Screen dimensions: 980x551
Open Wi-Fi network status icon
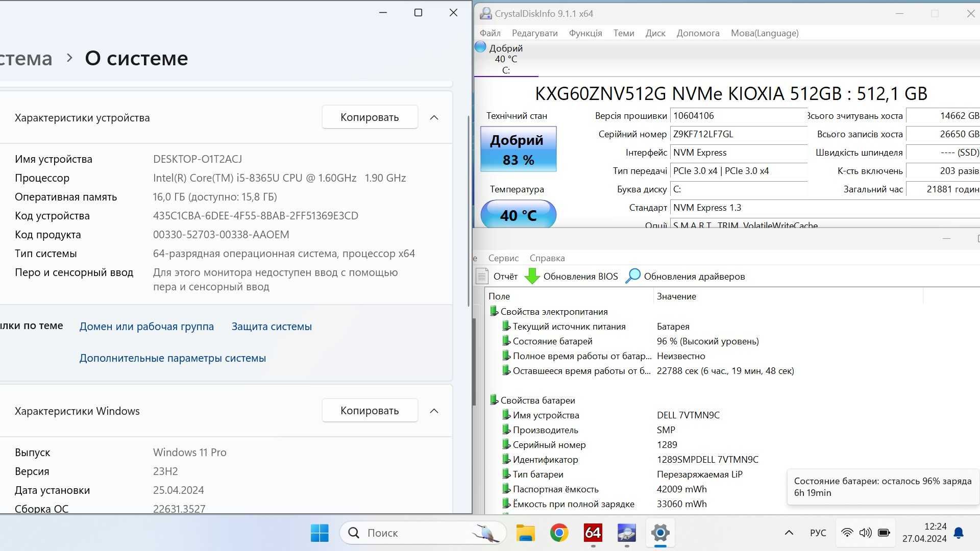point(847,533)
